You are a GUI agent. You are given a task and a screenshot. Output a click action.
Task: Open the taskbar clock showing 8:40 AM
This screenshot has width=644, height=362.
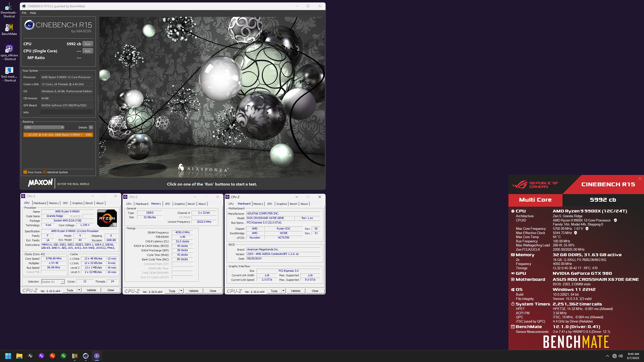[x=633, y=356]
